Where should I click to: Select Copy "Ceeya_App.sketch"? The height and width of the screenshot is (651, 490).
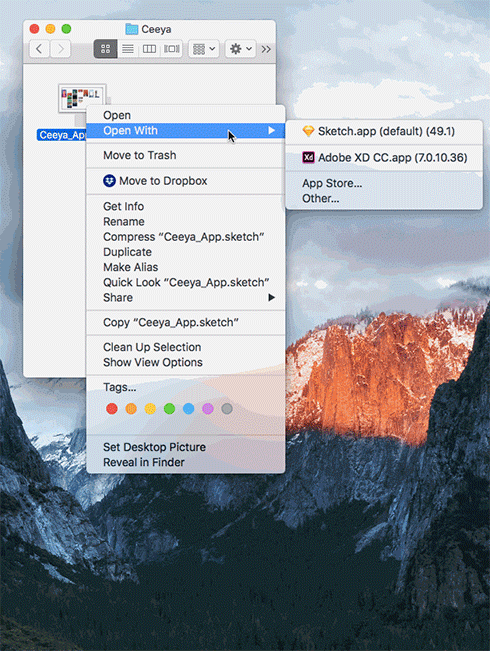185,323
